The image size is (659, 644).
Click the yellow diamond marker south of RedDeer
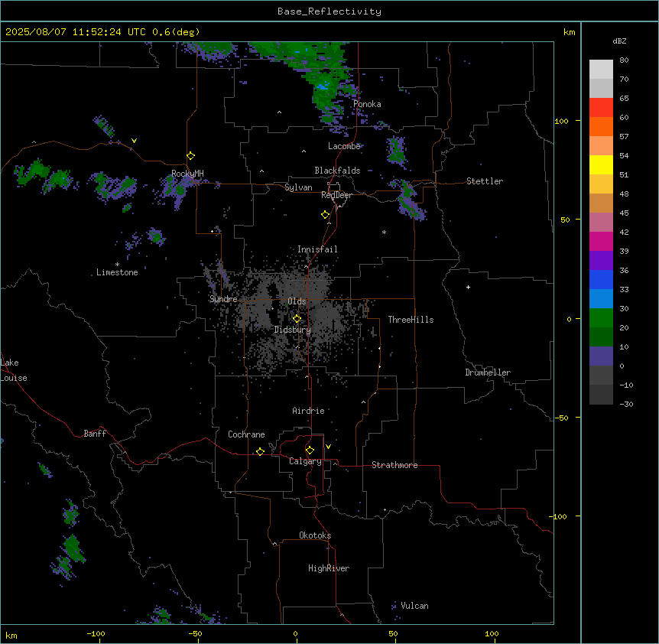(326, 215)
